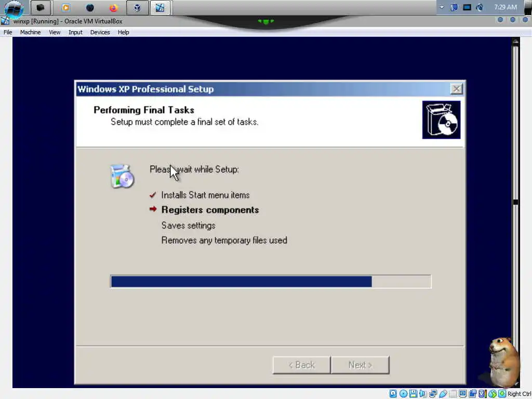Click the keyboard capture green arrow icon
This screenshot has height=399, width=532.
[x=502, y=394]
